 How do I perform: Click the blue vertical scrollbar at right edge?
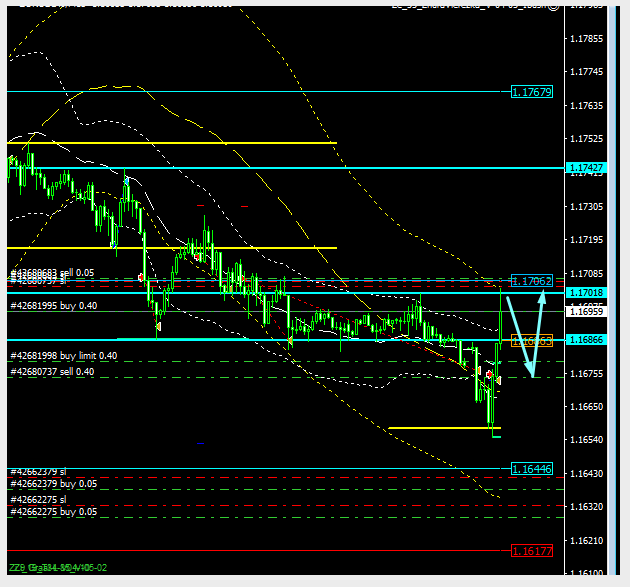613,290
